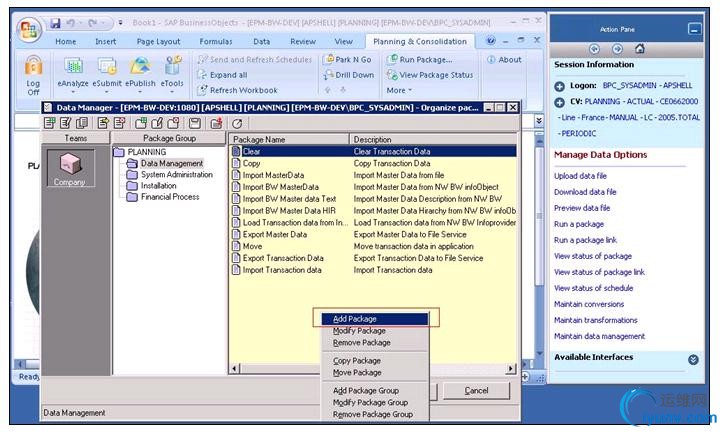723x434 pixels.
Task: Click the Action Pane forward arrow
Action: pyautogui.click(x=617, y=49)
